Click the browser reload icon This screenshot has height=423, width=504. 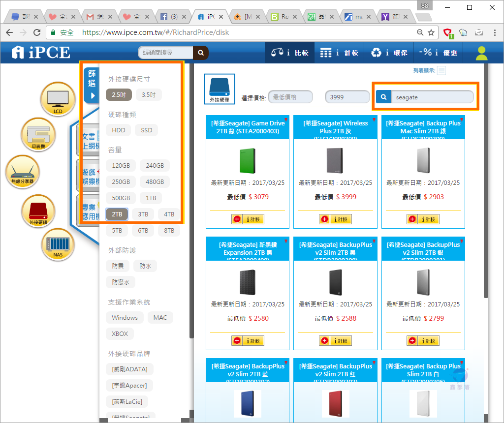pyautogui.click(x=37, y=32)
